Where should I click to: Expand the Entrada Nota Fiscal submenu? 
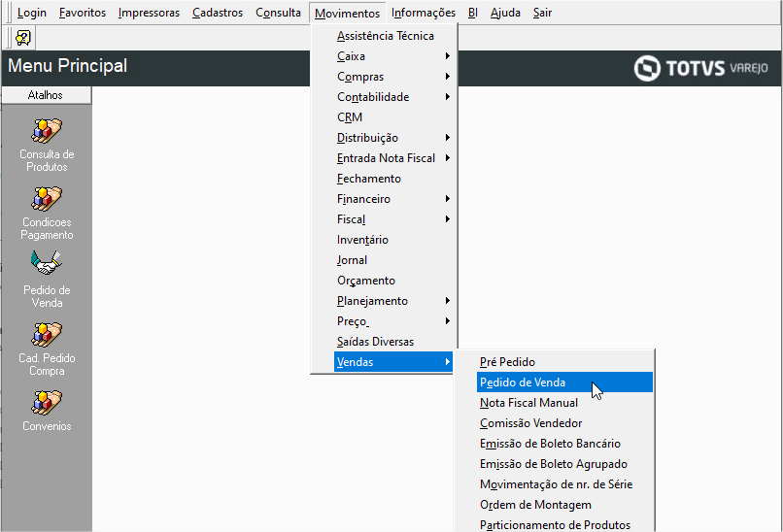pos(393,158)
